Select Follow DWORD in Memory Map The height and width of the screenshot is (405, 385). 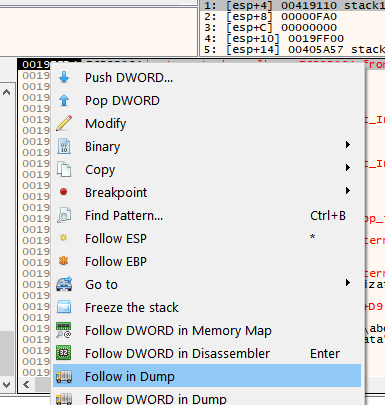point(207,330)
